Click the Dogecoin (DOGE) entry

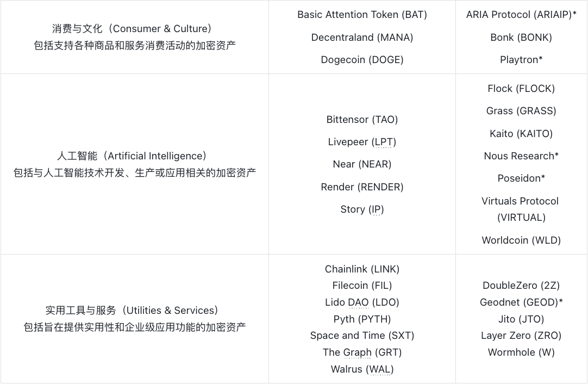pyautogui.click(x=362, y=60)
